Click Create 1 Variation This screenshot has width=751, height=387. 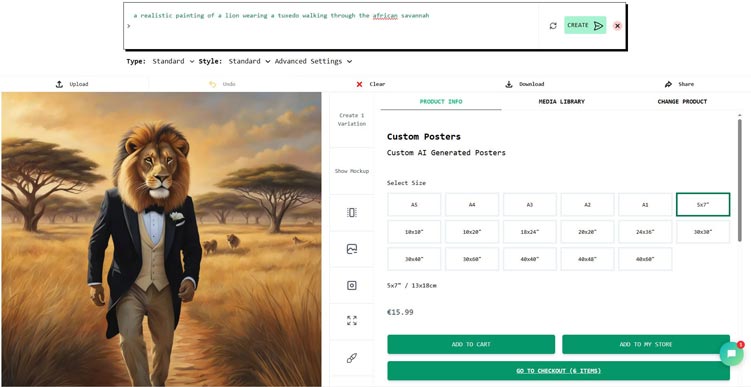tap(352, 120)
